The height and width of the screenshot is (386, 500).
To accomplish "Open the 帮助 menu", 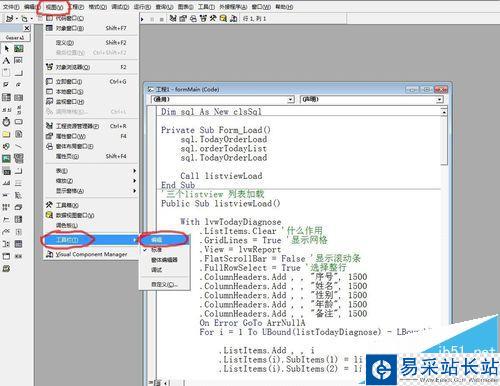I will pyautogui.click(x=284, y=7).
